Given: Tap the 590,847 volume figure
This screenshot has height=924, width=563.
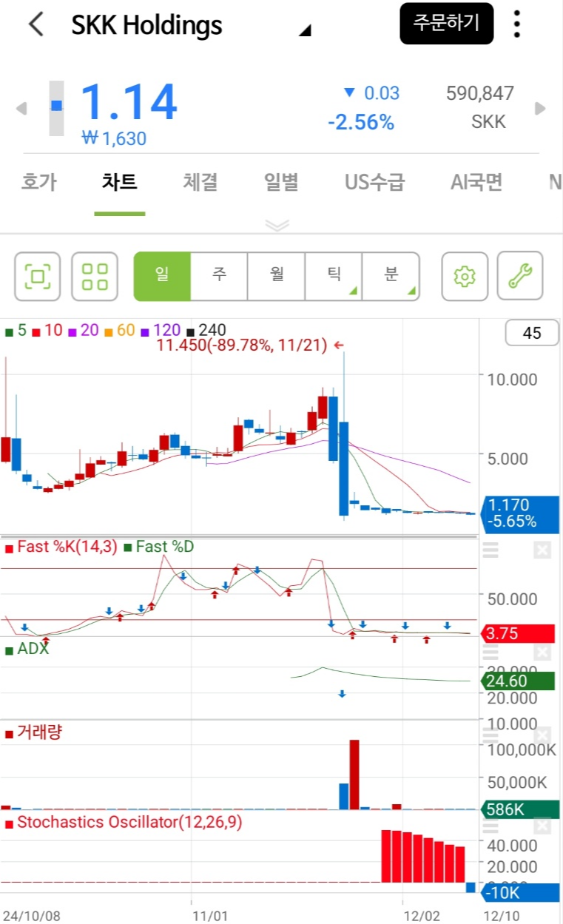Looking at the screenshot, I should (480, 93).
